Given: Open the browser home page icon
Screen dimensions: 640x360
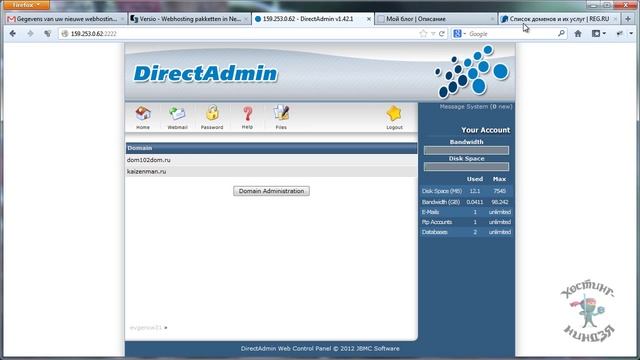Looking at the screenshot, I should click(578, 33).
